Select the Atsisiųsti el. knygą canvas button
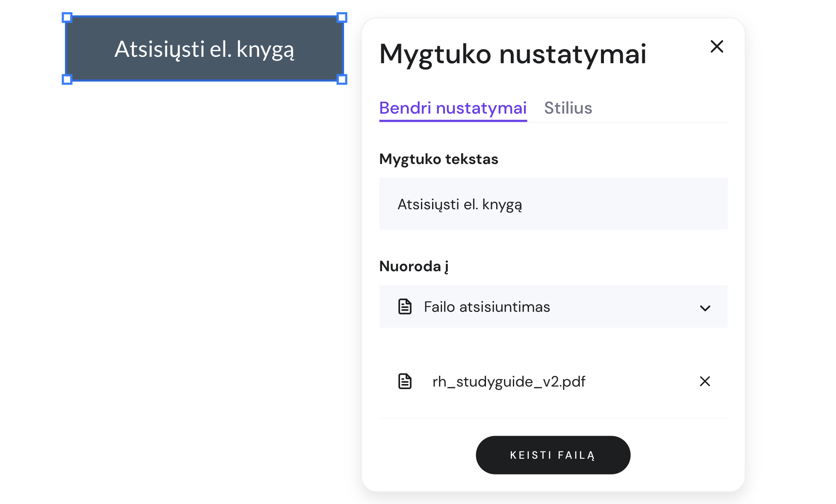This screenshot has width=836, height=504. click(204, 49)
